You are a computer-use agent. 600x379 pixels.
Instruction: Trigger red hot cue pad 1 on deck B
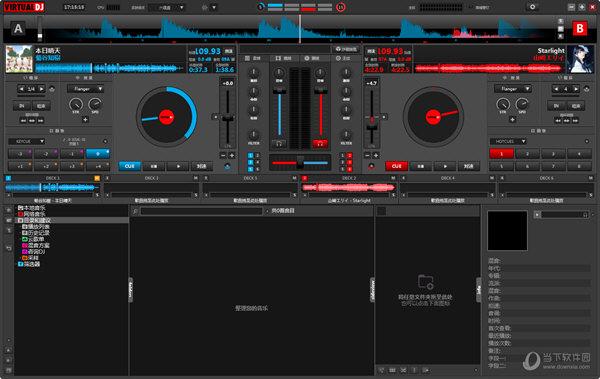[501, 154]
